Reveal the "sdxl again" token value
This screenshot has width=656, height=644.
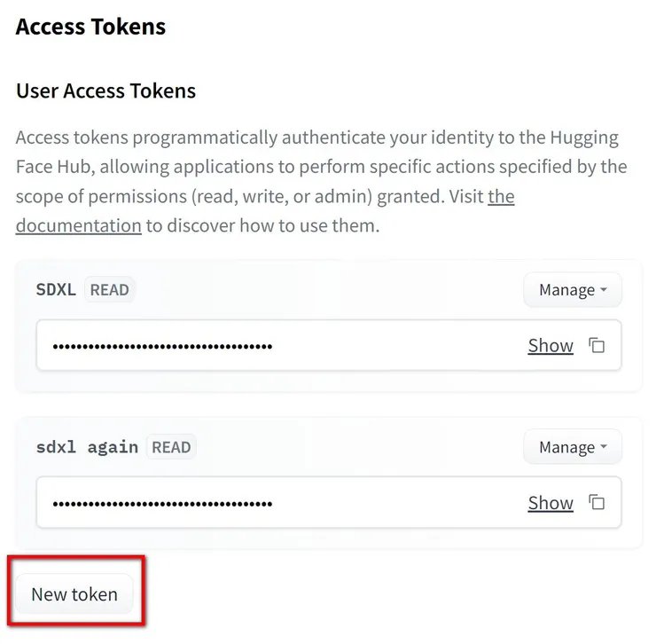pyautogui.click(x=551, y=503)
